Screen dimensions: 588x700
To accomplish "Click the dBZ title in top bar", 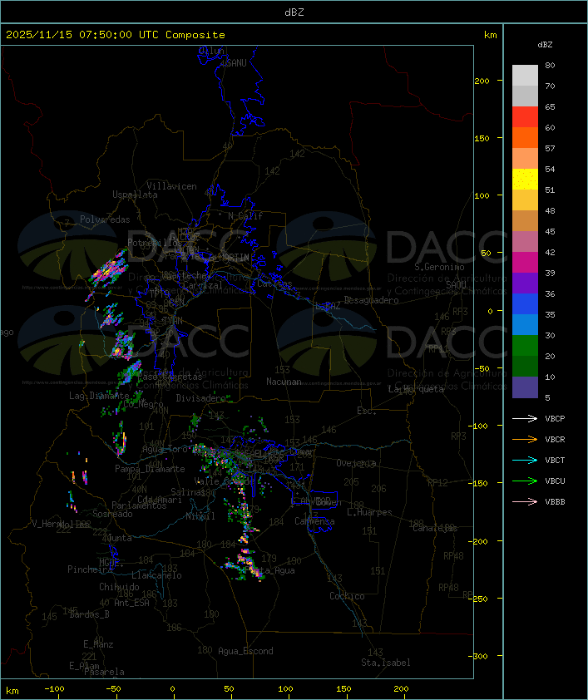I will pyautogui.click(x=294, y=12).
